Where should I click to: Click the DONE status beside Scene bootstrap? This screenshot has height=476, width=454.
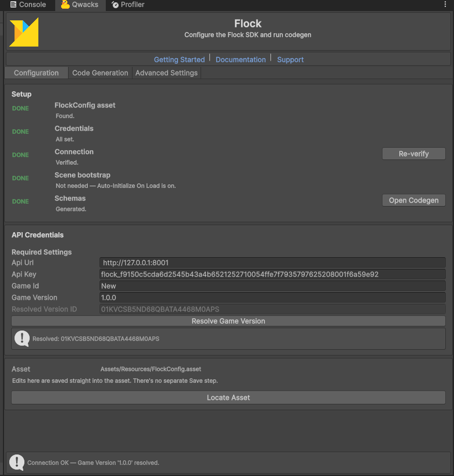click(x=20, y=178)
